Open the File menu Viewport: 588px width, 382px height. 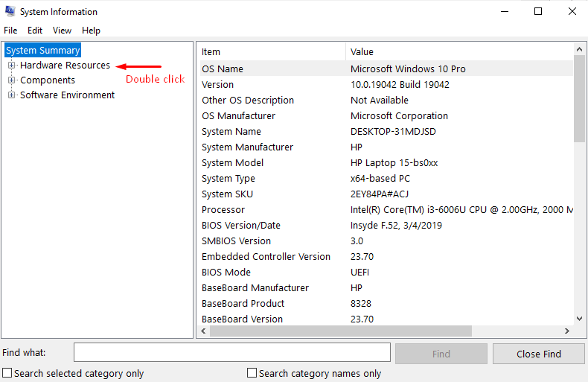pos(10,31)
